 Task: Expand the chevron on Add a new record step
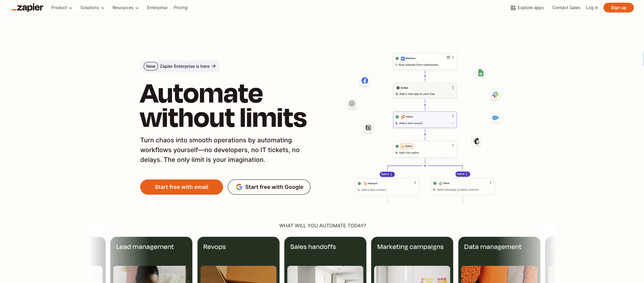click(x=453, y=123)
